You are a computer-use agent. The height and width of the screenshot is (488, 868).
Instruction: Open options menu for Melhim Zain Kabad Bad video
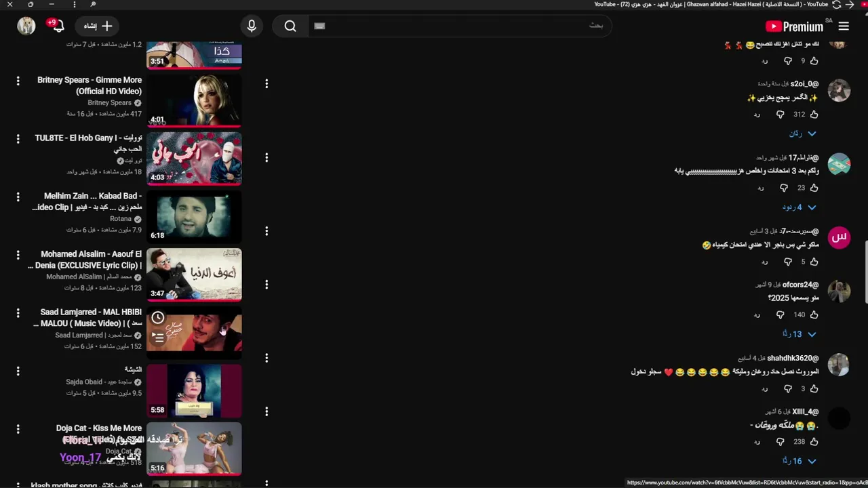pyautogui.click(x=18, y=197)
